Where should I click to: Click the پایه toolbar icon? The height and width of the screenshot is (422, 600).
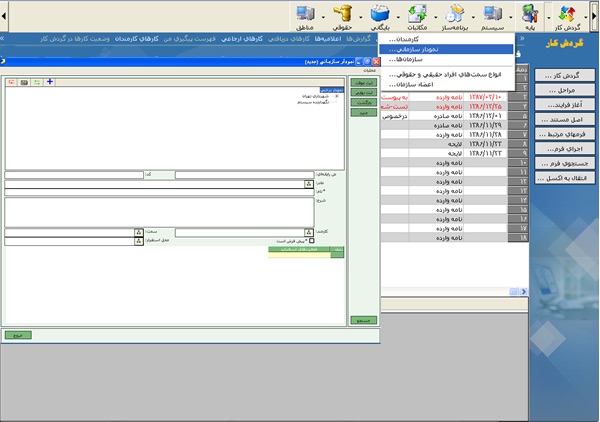pyautogui.click(x=530, y=16)
